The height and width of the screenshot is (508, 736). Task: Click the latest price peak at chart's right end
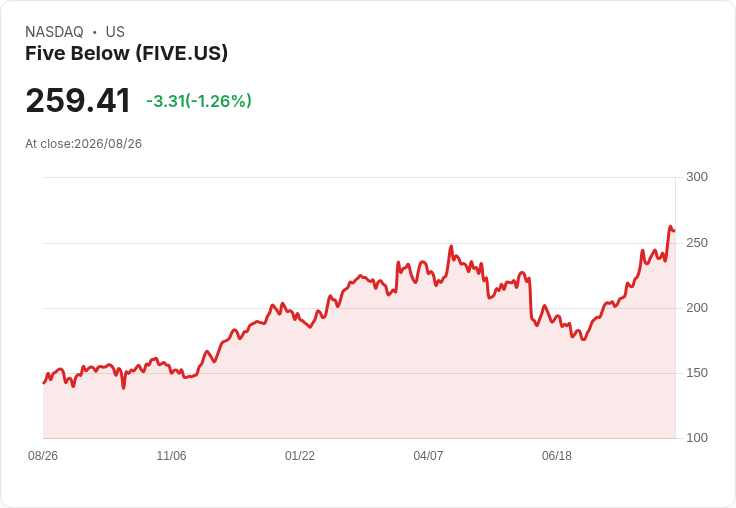coord(671,227)
